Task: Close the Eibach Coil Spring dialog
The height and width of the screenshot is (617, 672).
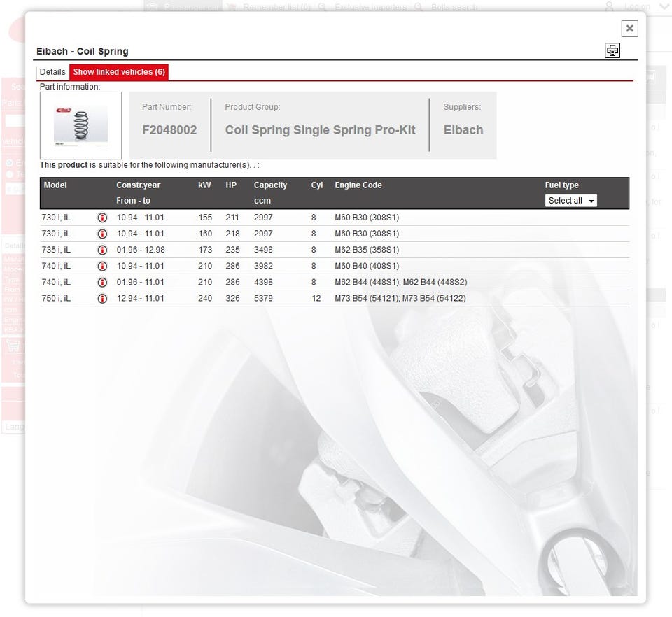Action: (629, 29)
